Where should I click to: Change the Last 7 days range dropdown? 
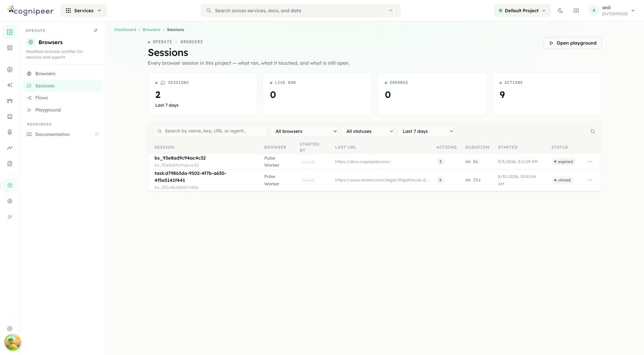pyautogui.click(x=426, y=131)
